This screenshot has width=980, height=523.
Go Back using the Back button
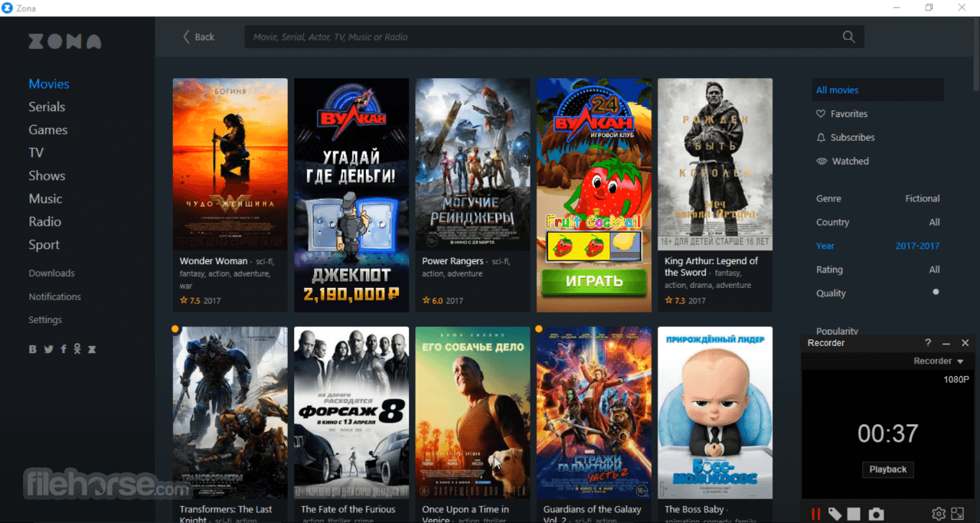pyautogui.click(x=198, y=37)
